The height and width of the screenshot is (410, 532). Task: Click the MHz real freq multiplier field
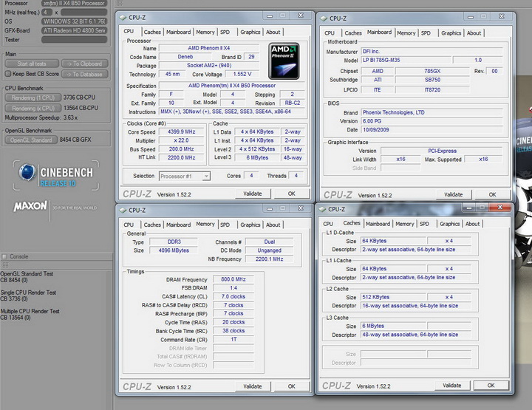pyautogui.click(x=47, y=12)
